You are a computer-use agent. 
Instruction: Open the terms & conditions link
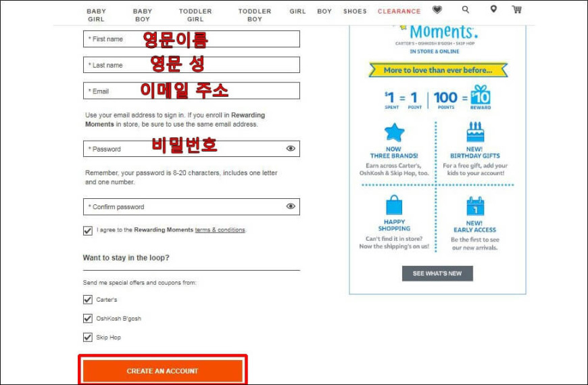[220, 229]
